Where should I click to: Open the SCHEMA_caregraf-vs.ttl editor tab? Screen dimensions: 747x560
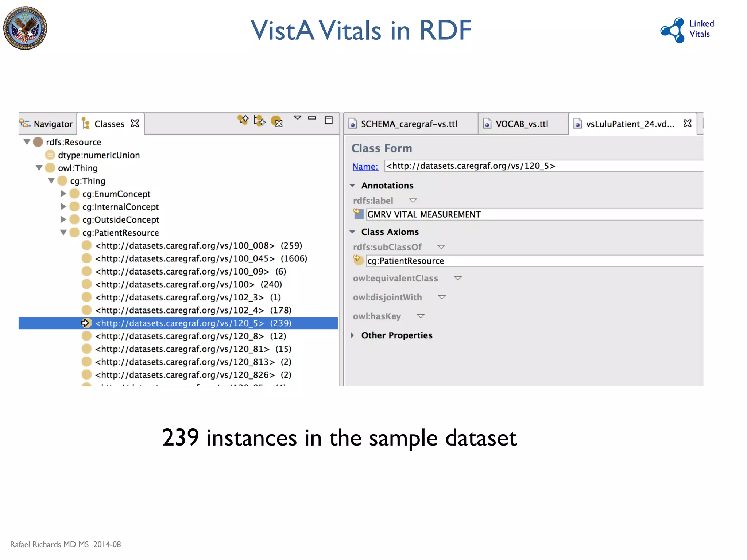410,124
